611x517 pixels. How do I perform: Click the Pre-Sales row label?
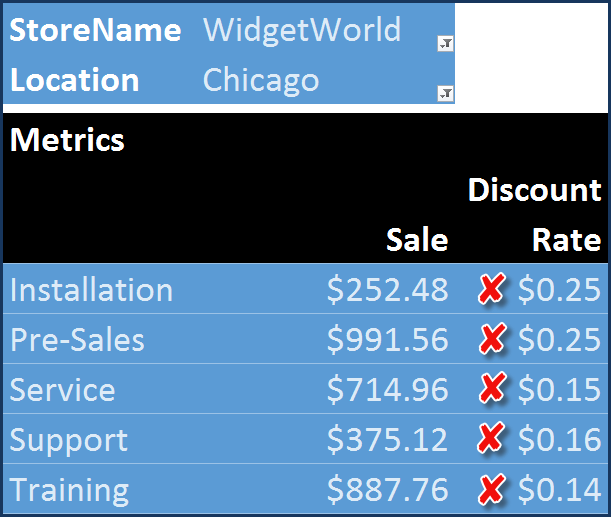[77, 340]
